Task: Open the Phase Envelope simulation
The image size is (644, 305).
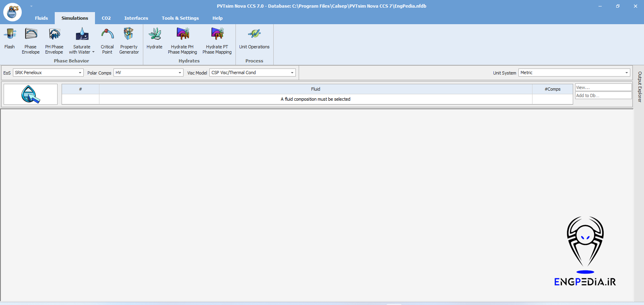Action: [x=31, y=41]
